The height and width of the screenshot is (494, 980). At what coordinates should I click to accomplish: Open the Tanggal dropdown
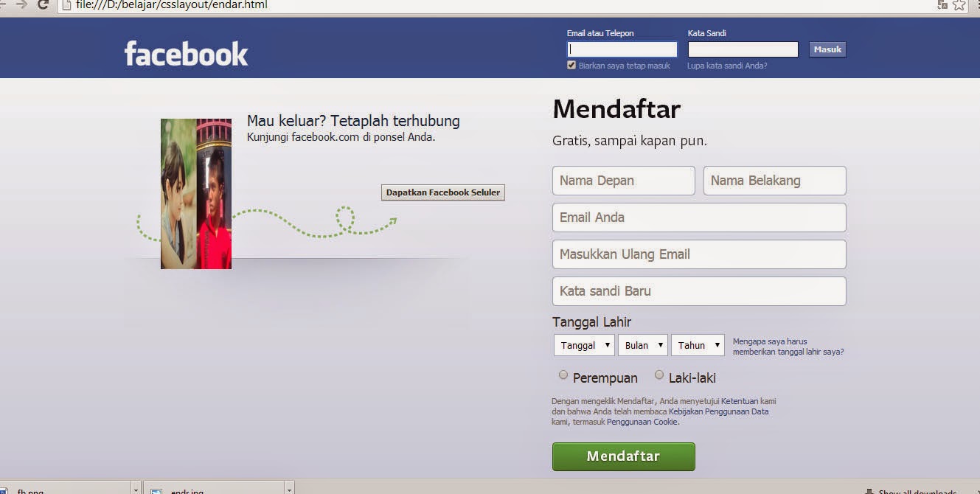pyautogui.click(x=584, y=345)
